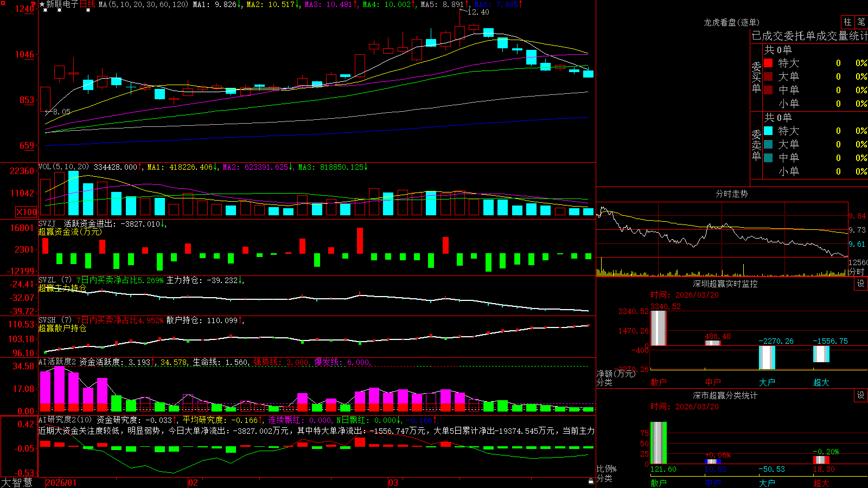Click the 分时走势 panel title
Viewport: 868px width, 488px height.
click(731, 194)
